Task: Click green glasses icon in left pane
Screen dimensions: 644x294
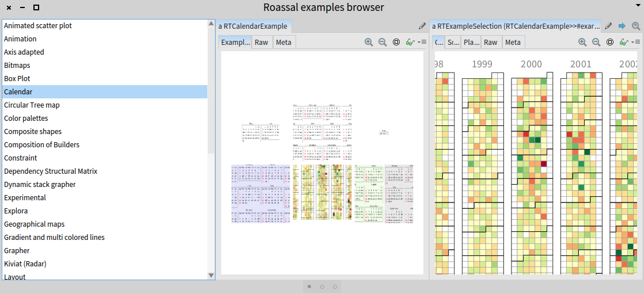Action: 410,42
